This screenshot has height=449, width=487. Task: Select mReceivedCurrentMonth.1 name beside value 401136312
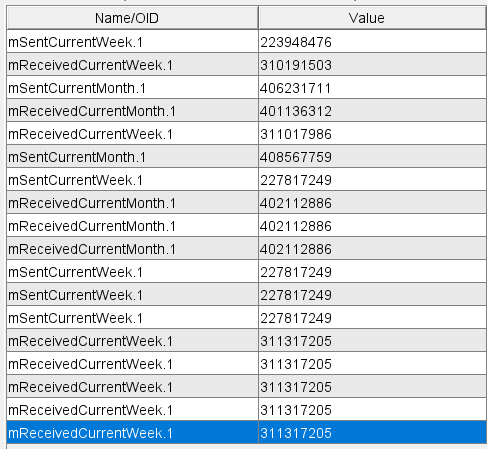point(132,111)
